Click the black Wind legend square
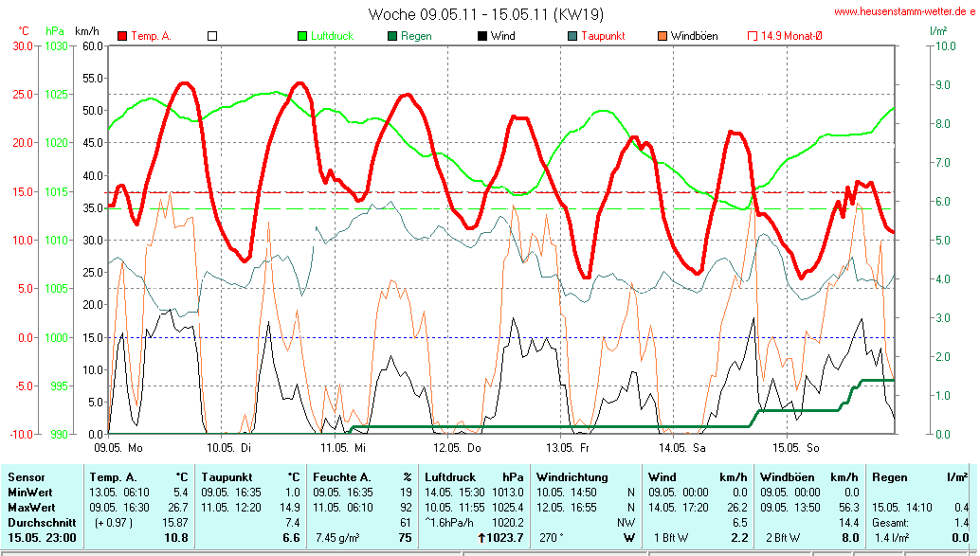The width and height of the screenshot is (980, 556). pos(482,36)
